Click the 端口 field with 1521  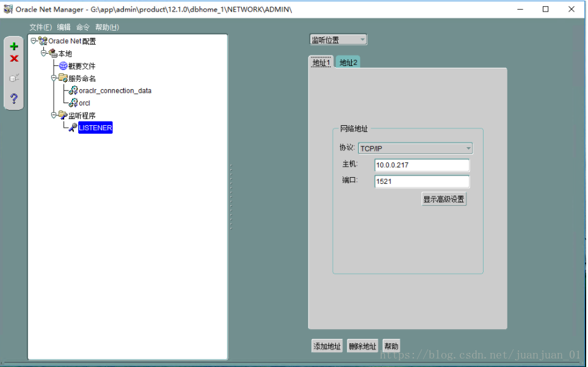coord(421,181)
